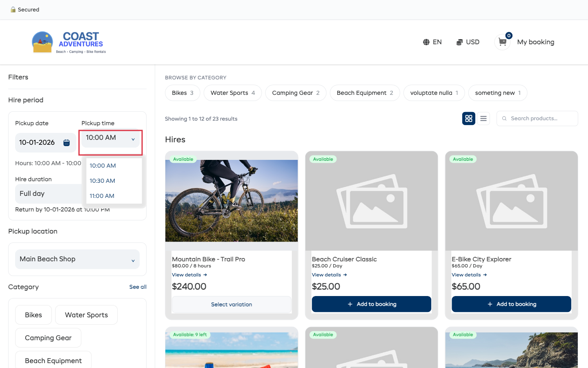Select the Beach Equipment category tab
588x368 pixels.
pos(365,93)
